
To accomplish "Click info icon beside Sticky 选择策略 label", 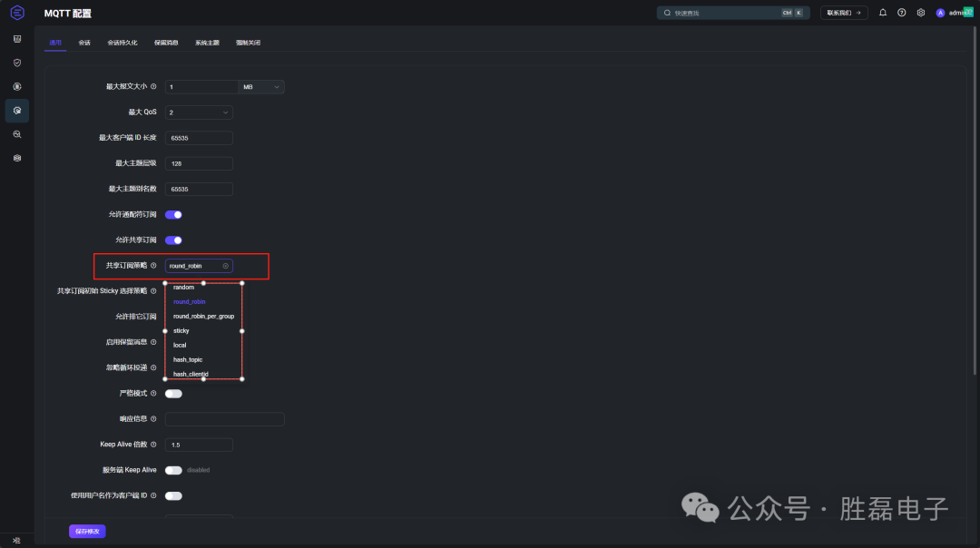I will (153, 291).
